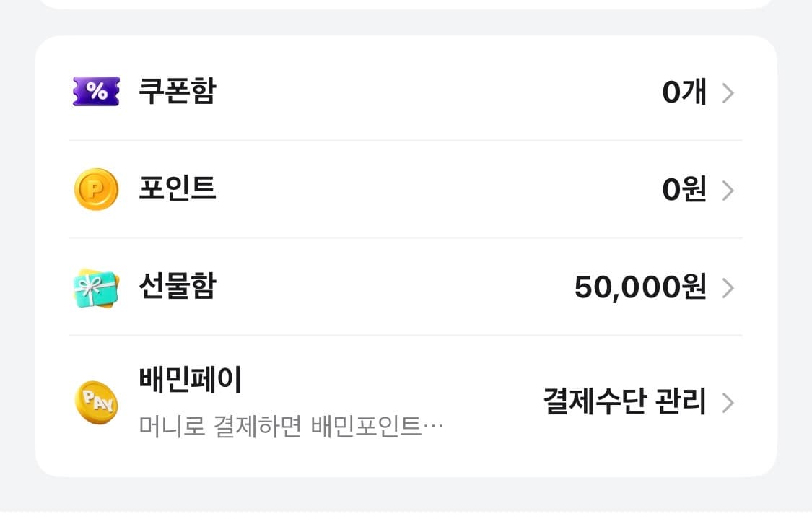
Task: Click the purple coupon ticket icon
Action: (x=97, y=90)
